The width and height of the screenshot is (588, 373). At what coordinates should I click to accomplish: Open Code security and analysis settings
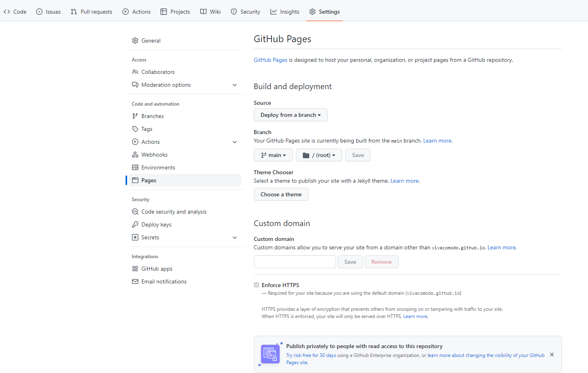pyautogui.click(x=185, y=212)
